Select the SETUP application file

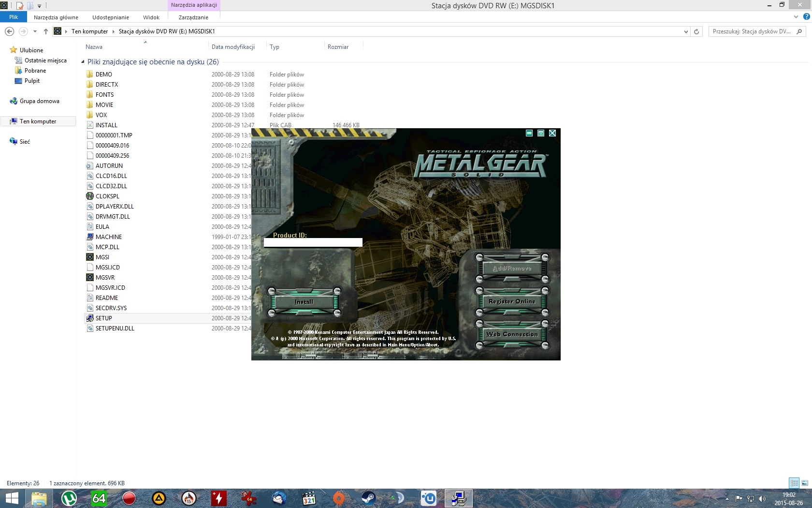point(103,318)
